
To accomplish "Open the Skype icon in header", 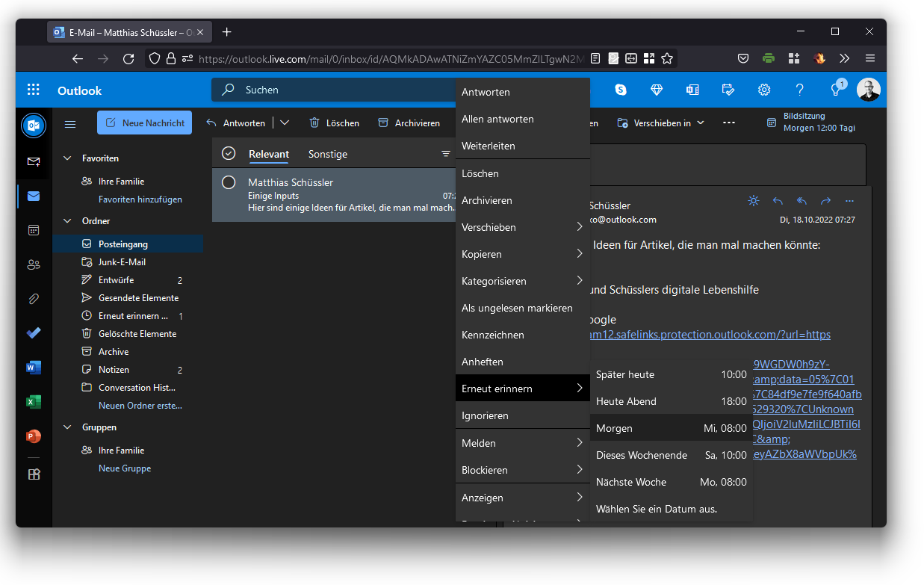I will pos(621,90).
